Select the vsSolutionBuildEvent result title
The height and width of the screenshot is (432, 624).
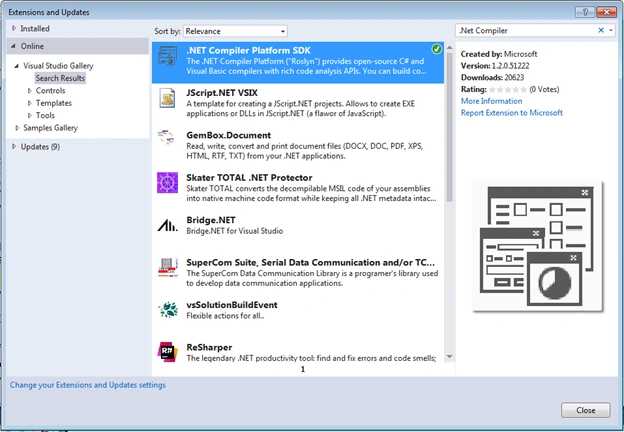[232, 305]
